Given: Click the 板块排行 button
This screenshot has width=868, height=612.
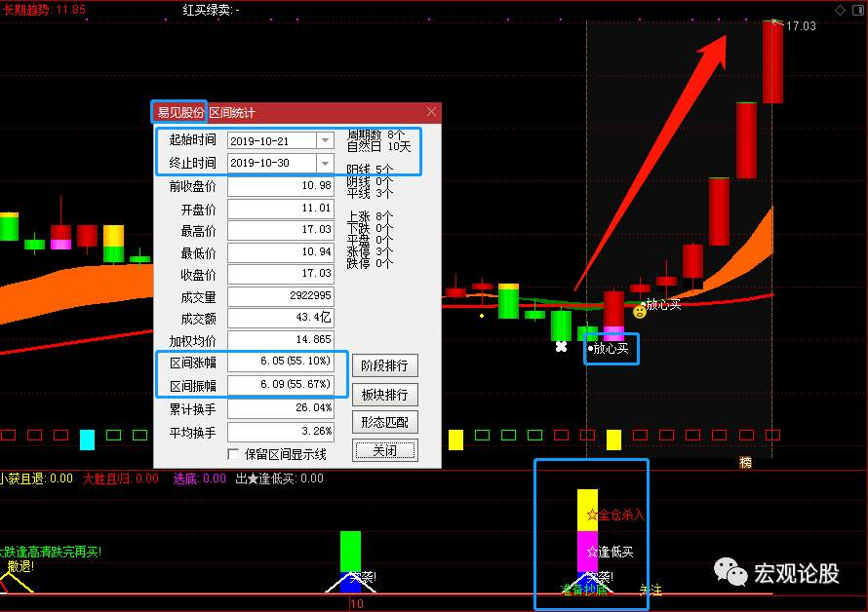Looking at the screenshot, I should tap(384, 395).
